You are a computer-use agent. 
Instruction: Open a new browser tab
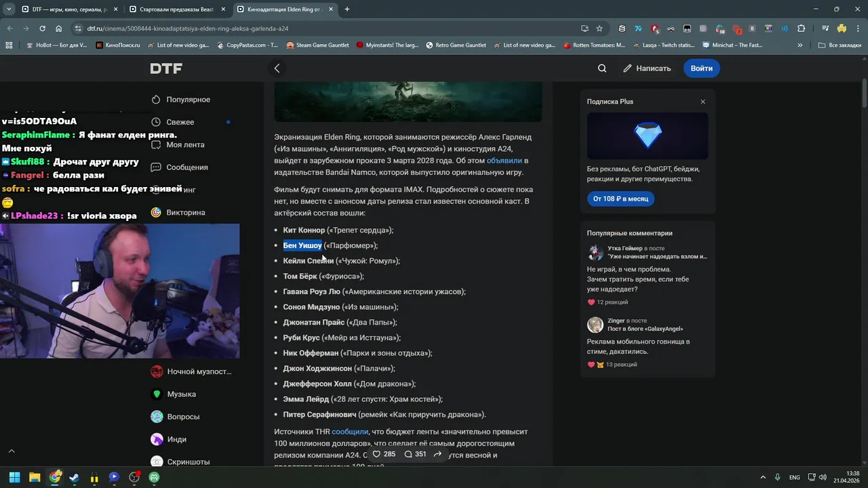347,9
